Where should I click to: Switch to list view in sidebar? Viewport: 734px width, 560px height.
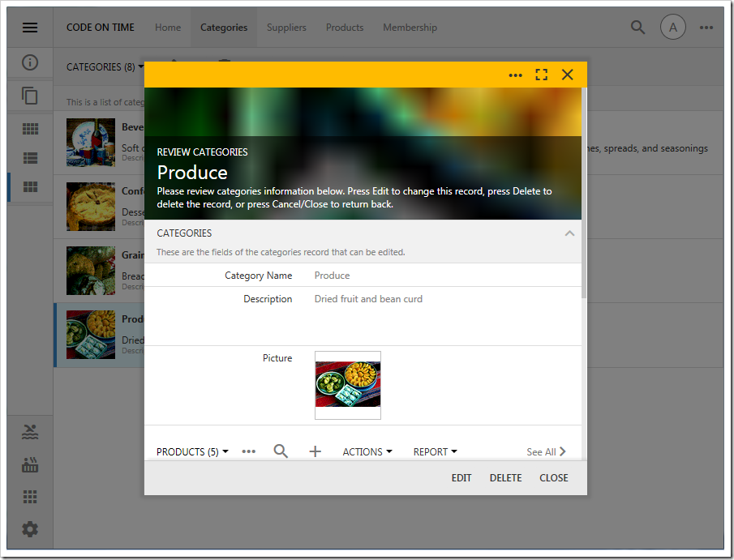pyautogui.click(x=30, y=158)
